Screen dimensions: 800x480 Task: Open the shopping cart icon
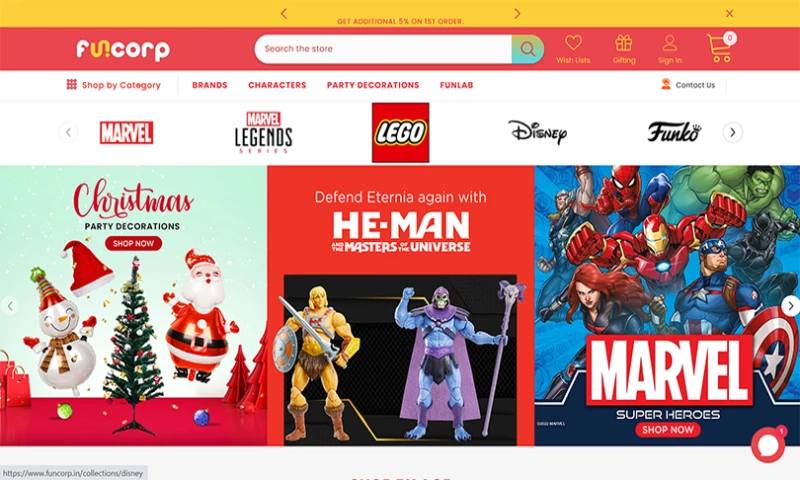coord(720,47)
